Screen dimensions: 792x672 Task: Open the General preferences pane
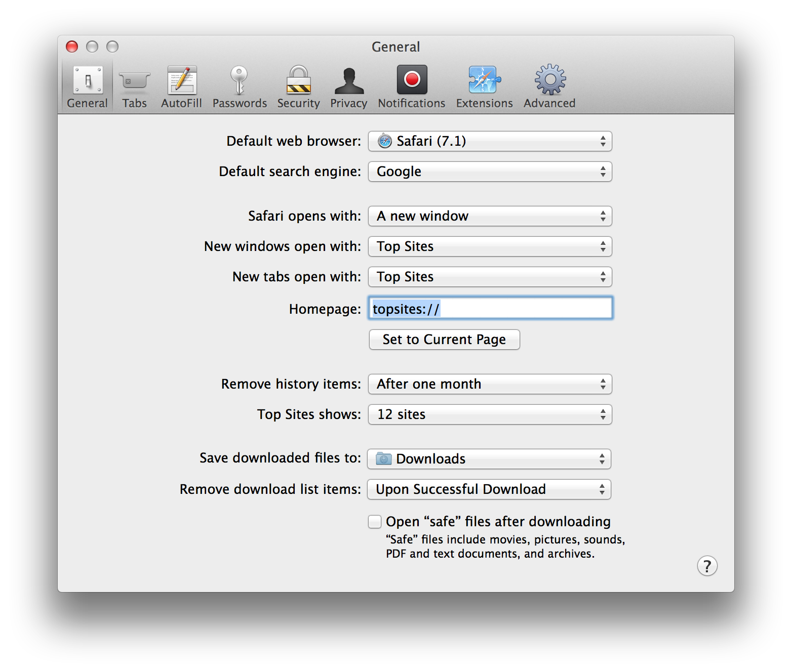(x=88, y=87)
